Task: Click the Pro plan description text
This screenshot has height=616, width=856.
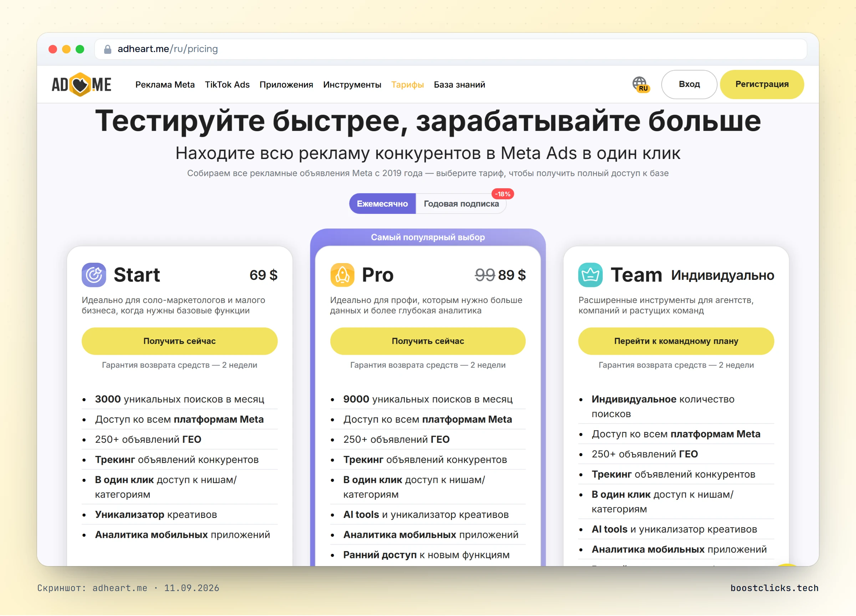Action: click(426, 305)
